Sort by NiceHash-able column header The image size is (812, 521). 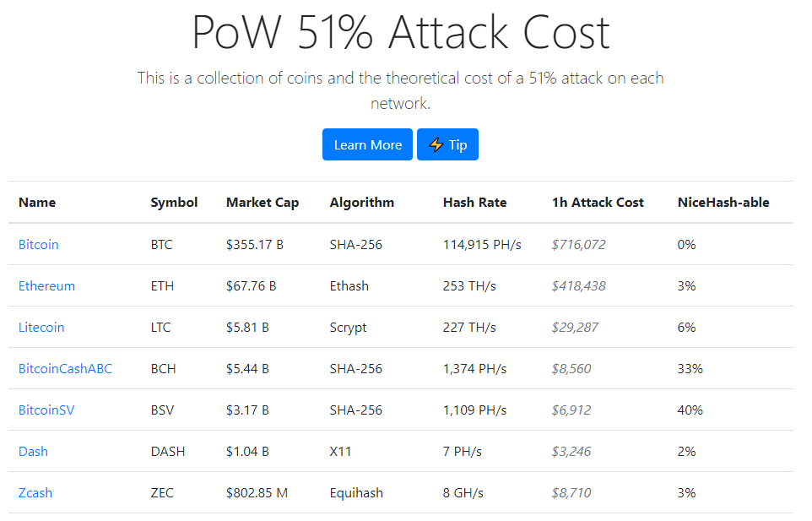723,203
